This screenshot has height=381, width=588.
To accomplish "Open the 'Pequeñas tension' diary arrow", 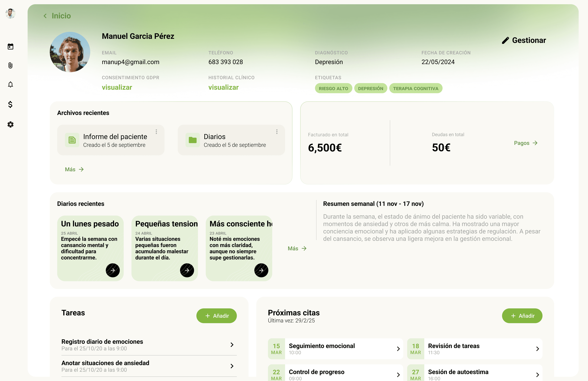I will [x=187, y=270].
